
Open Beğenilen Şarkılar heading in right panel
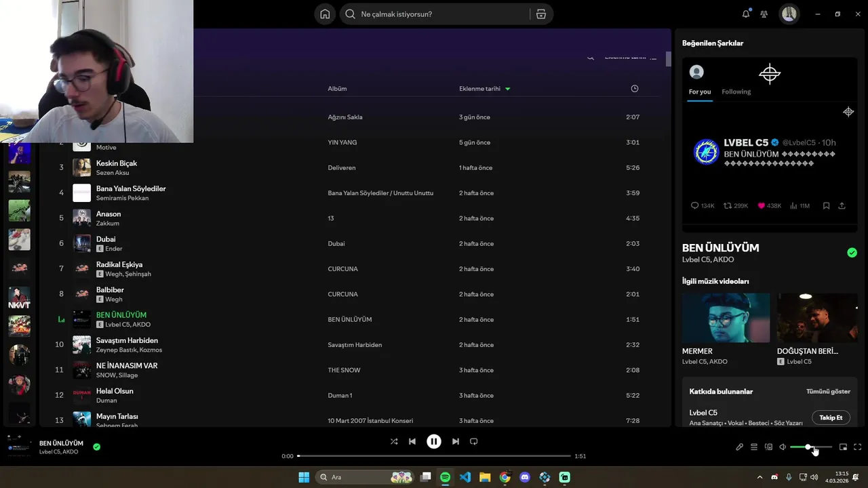pyautogui.click(x=713, y=43)
